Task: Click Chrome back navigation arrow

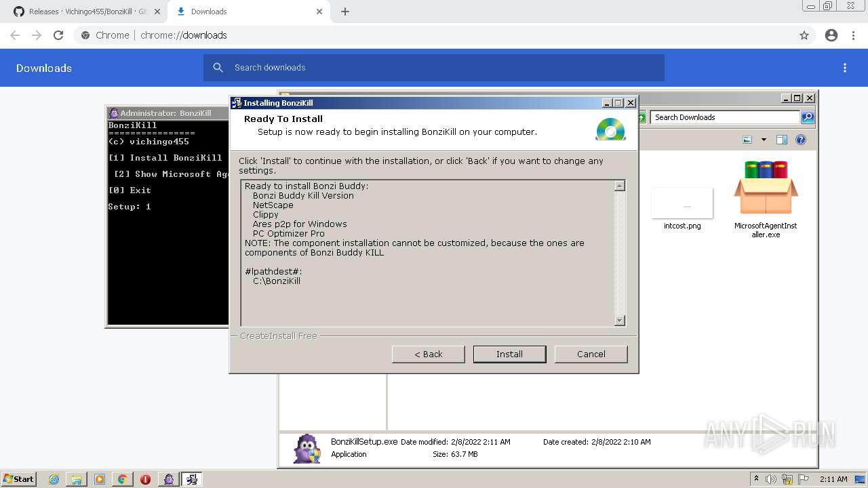Action: [15, 35]
